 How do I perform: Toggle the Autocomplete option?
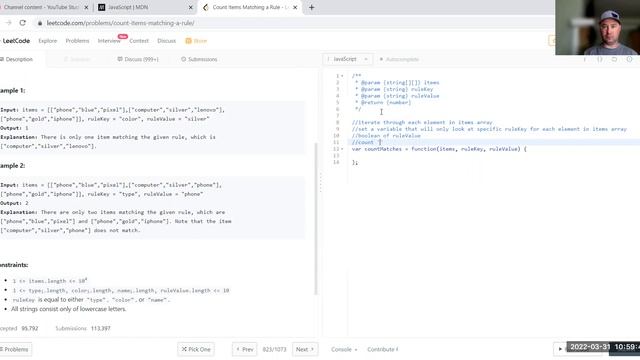coord(399,59)
